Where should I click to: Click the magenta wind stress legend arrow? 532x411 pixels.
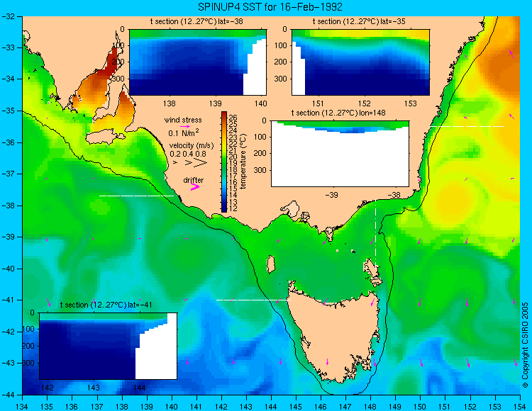click(x=185, y=126)
